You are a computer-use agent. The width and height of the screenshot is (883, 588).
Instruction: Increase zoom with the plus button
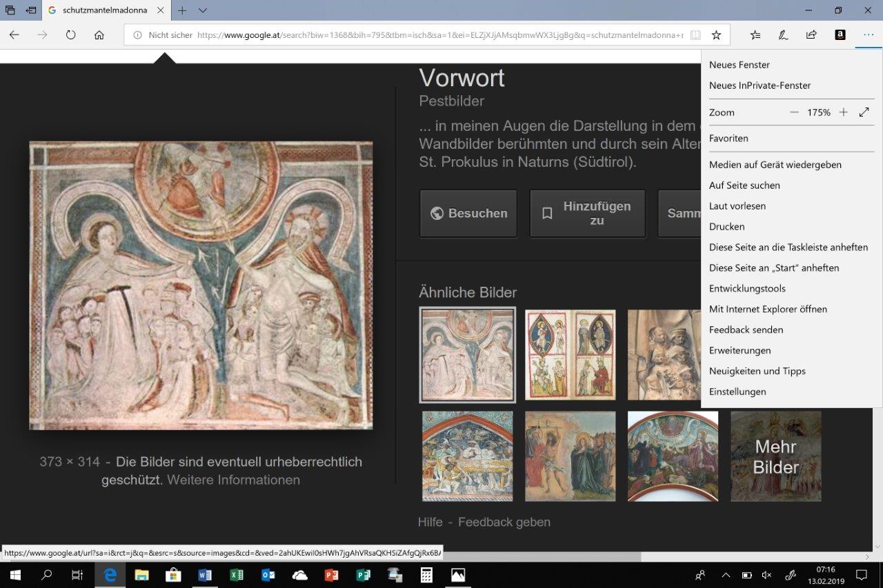[x=843, y=112]
